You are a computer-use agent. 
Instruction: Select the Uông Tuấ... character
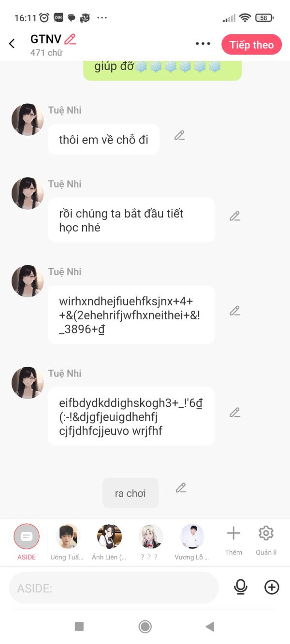click(67, 542)
